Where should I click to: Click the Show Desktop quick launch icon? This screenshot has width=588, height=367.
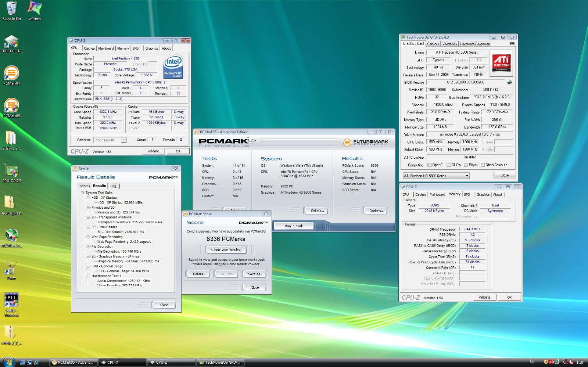coord(22,362)
